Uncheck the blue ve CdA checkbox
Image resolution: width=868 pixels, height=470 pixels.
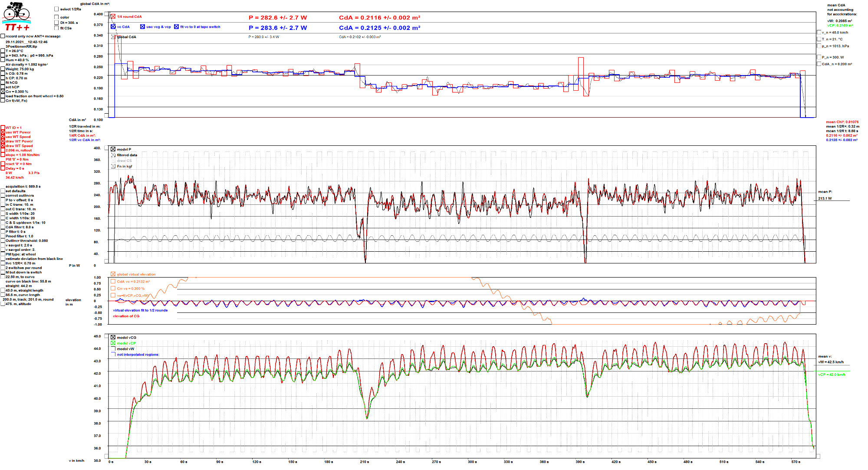click(113, 27)
